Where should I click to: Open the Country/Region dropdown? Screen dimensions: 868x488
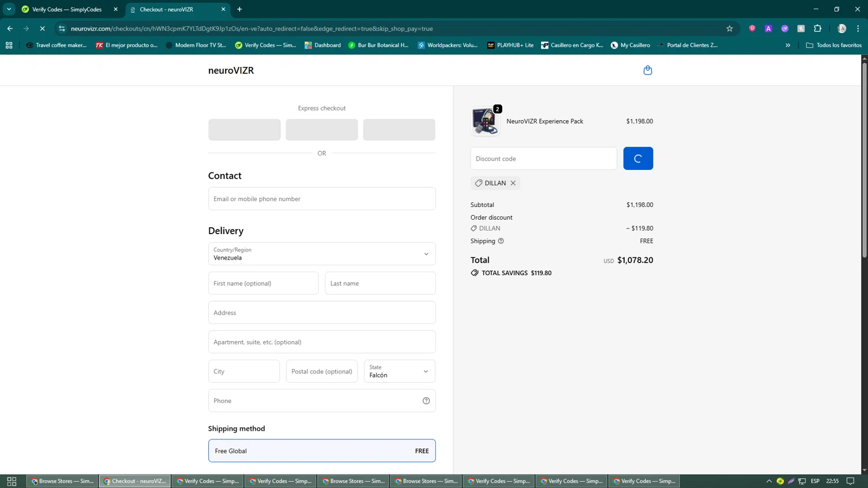click(322, 254)
